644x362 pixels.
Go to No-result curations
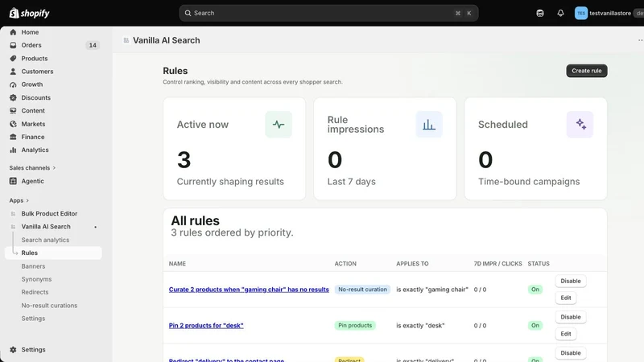[49, 306]
